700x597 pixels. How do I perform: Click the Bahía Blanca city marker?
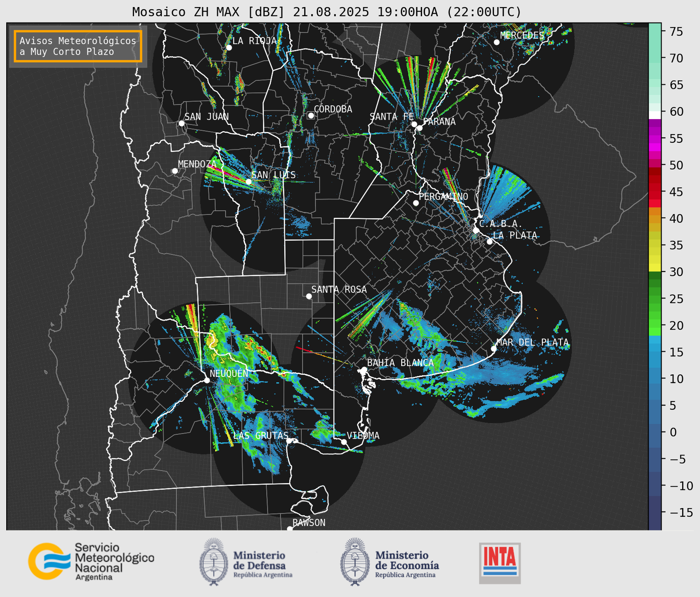pos(364,369)
